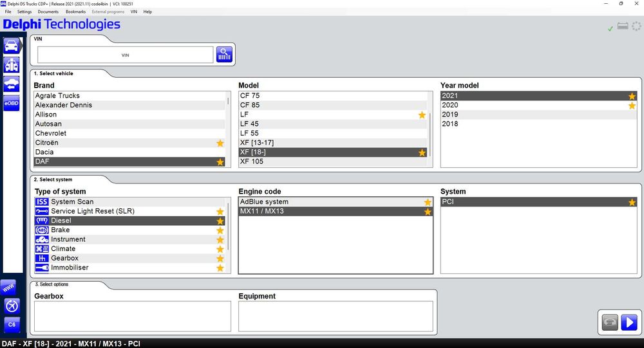The width and height of the screenshot is (644, 348).
Task: Toggle favorite star on XF [18-] model
Action: pos(422,152)
